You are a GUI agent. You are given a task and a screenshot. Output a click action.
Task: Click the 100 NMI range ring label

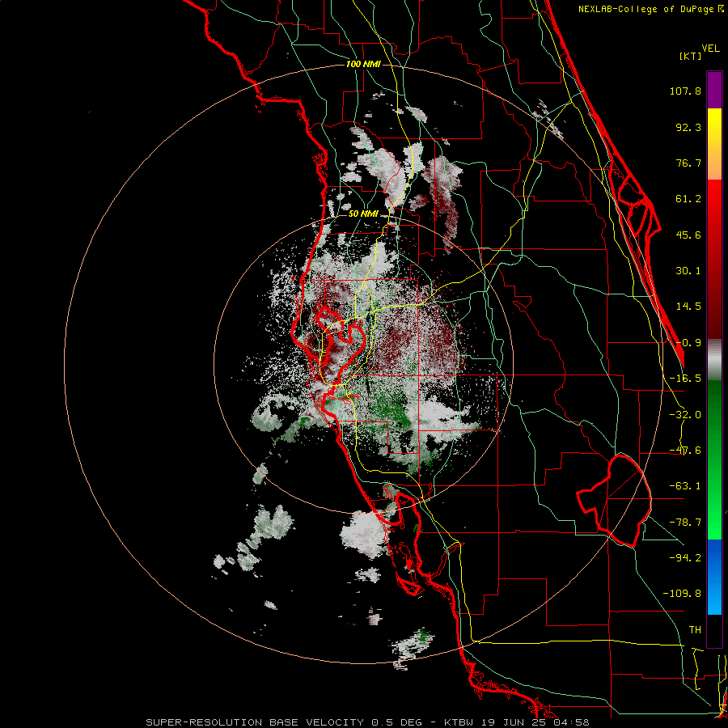point(363,64)
